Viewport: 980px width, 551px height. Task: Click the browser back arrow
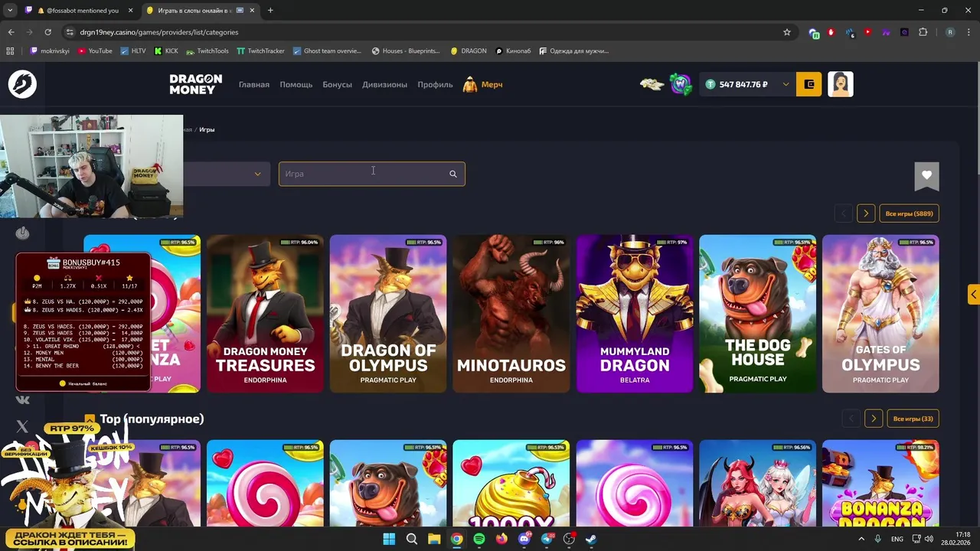[11, 32]
